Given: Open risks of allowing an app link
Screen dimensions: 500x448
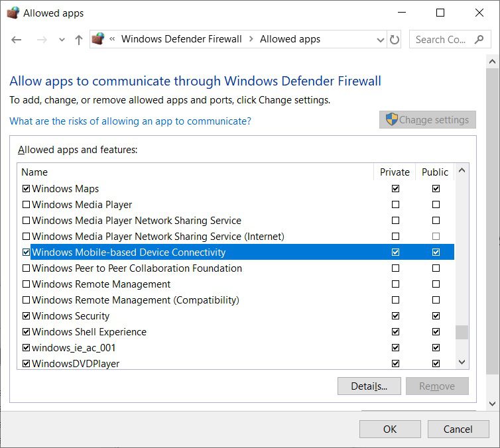Looking at the screenshot, I should click(130, 121).
